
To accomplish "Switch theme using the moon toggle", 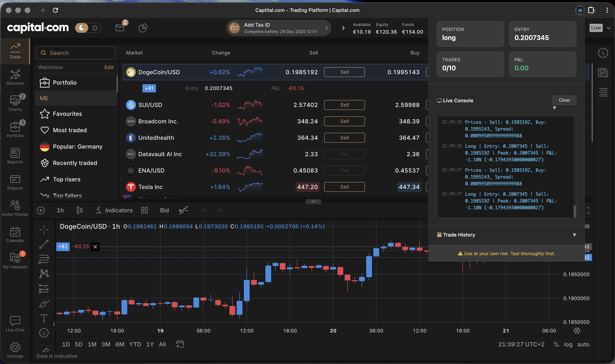I will click(x=81, y=28).
